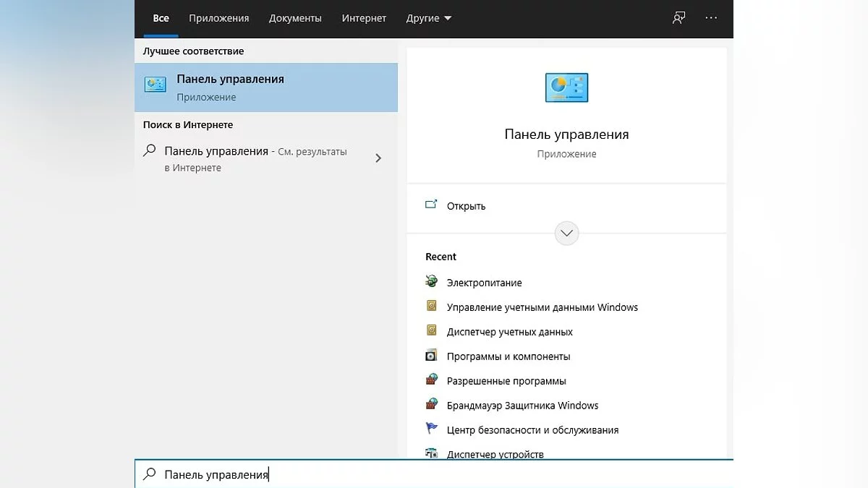Expand the Другие dropdown
The width and height of the screenshot is (868, 488).
pos(429,18)
